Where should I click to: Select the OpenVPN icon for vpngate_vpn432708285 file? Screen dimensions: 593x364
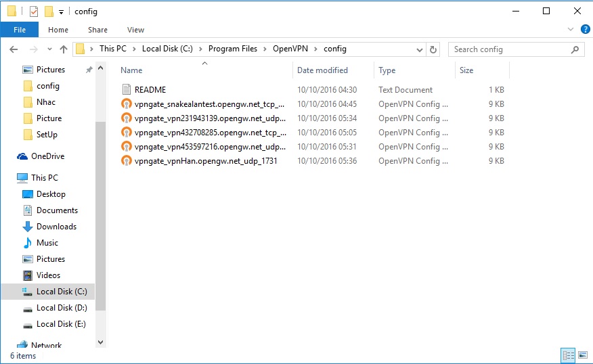tap(127, 133)
